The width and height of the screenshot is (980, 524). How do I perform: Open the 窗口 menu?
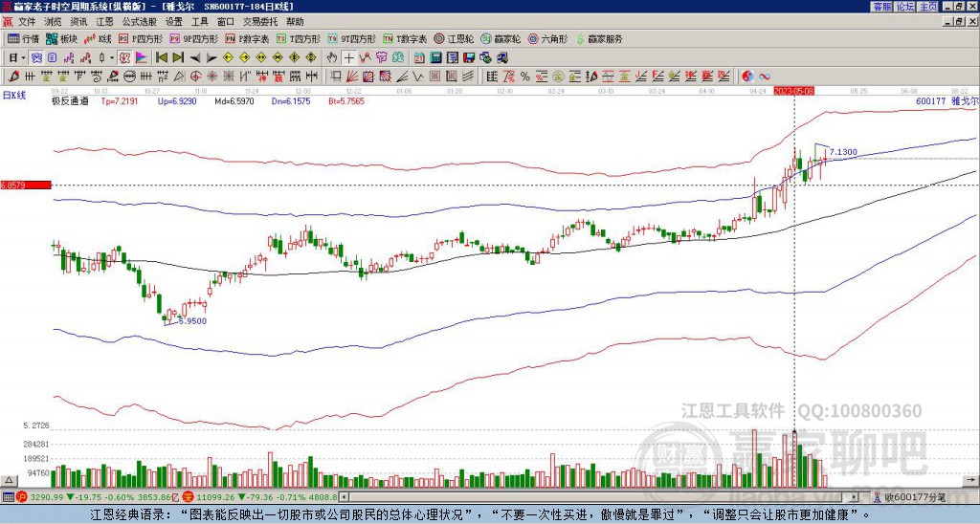tap(226, 22)
